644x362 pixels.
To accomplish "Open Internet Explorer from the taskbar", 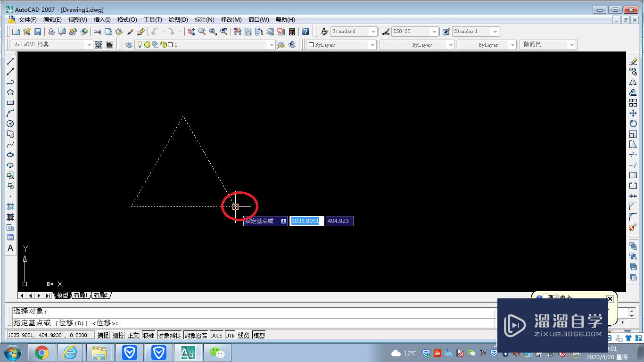I will pyautogui.click(x=70, y=353).
